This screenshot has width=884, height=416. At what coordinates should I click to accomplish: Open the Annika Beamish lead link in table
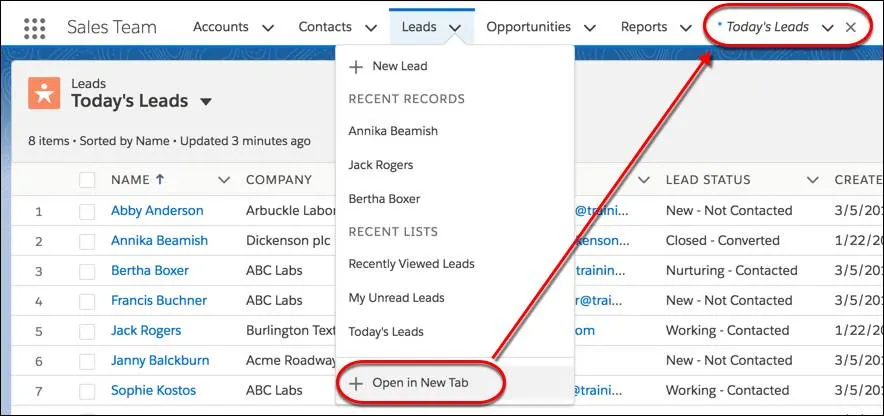tap(160, 241)
